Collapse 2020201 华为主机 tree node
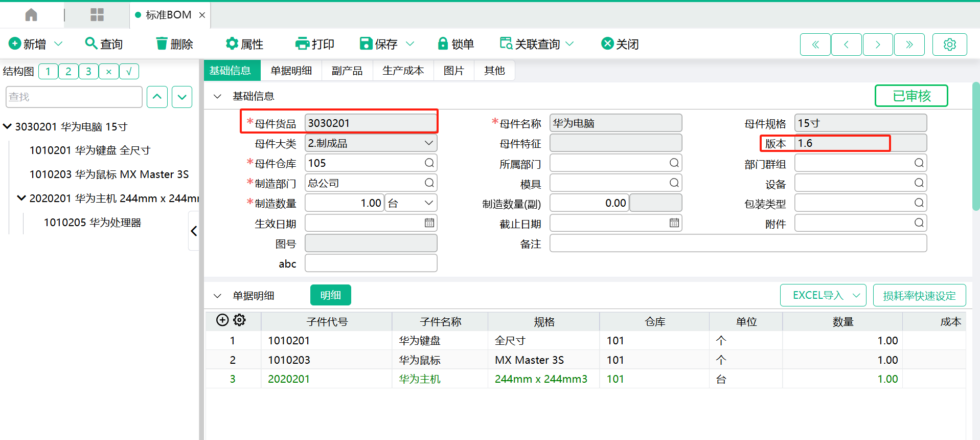 click(x=21, y=198)
